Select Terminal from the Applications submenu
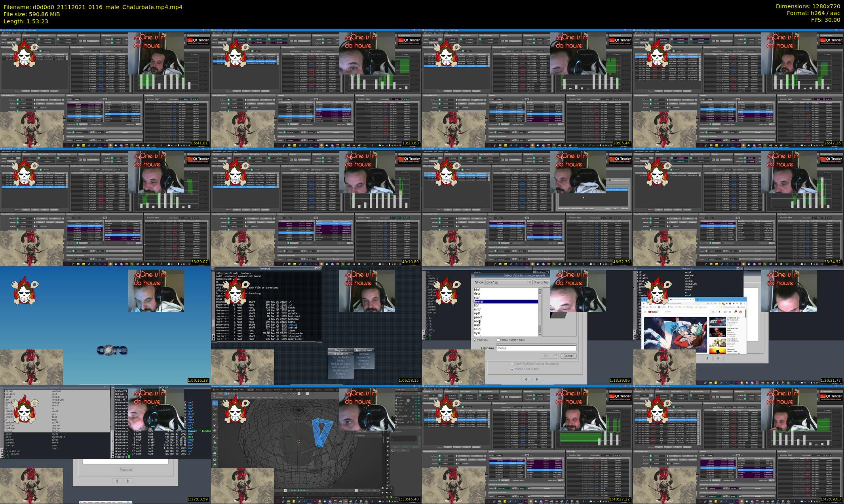844x504 pixels. click(363, 354)
